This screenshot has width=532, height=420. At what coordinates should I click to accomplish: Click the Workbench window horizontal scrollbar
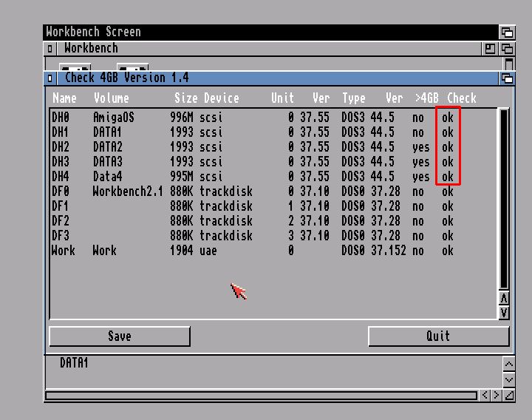point(260,396)
